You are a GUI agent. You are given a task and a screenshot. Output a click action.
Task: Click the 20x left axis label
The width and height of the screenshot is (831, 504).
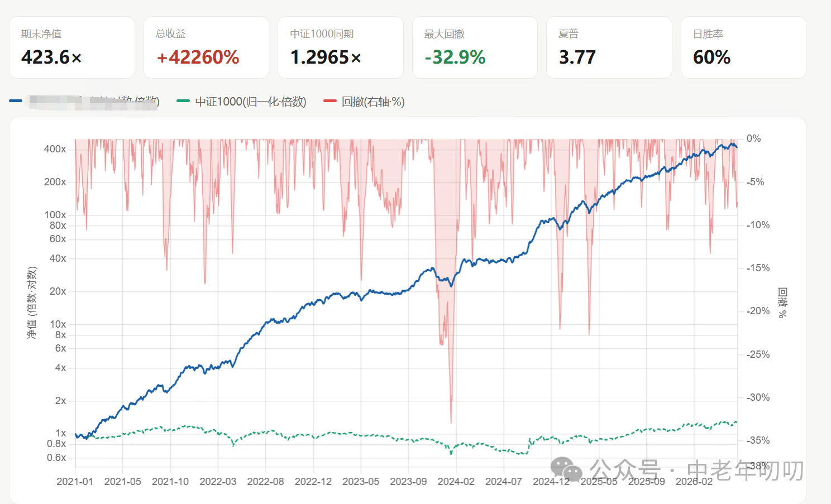58,291
